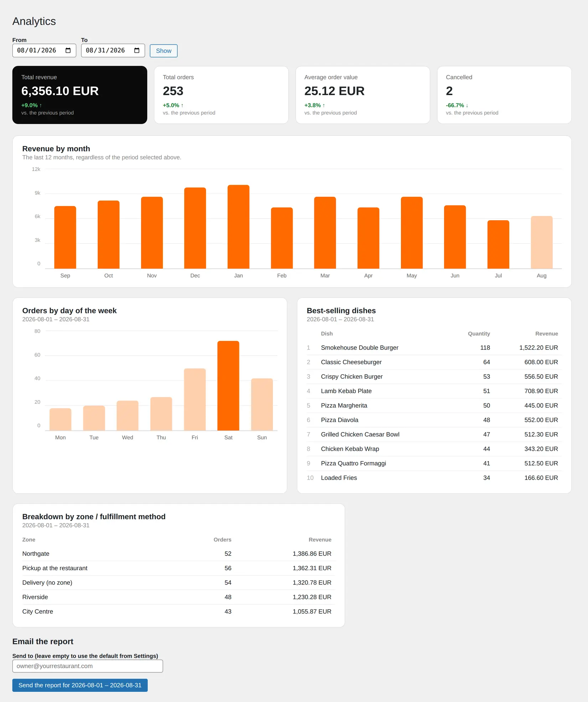This screenshot has width=588, height=702.
Task: Click the Pizza Quattro Formaggi dish name
Action: (x=353, y=463)
